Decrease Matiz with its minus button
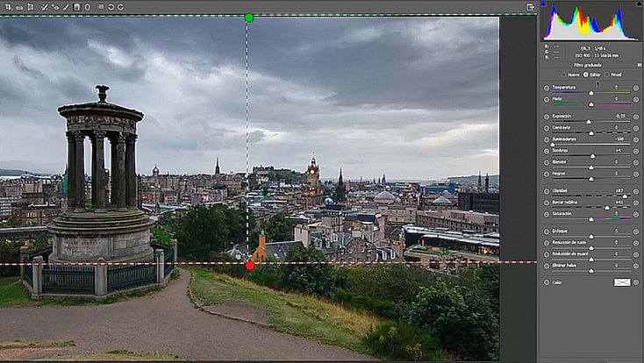The height and width of the screenshot is (363, 644). click(547, 99)
